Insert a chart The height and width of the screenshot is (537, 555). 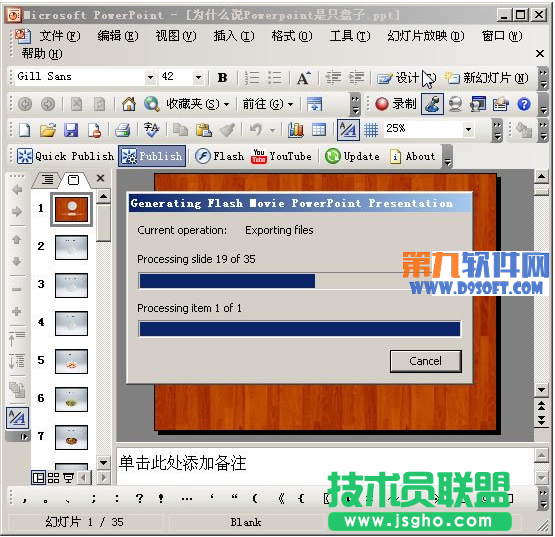296,130
